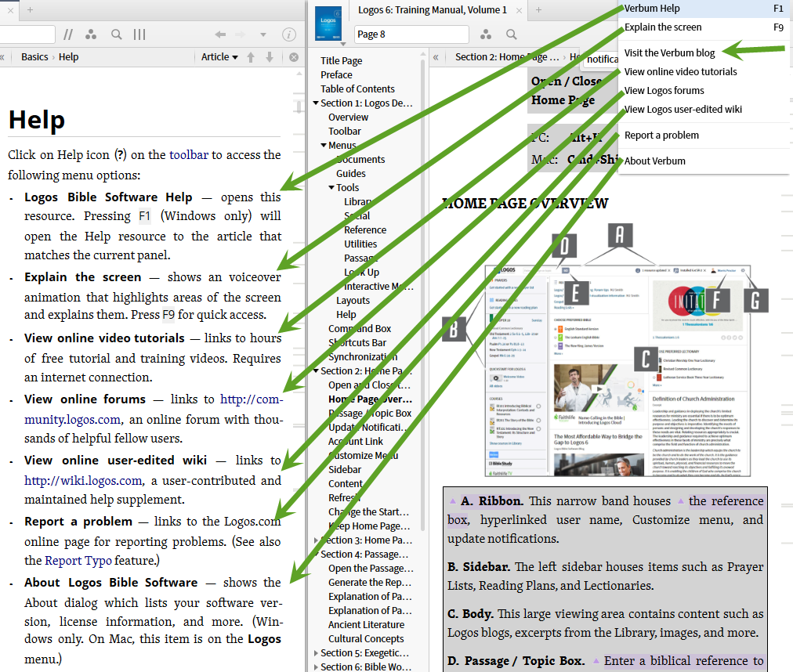Follow the wiki.logos.com link
Image resolution: width=793 pixels, height=672 pixels.
(84, 480)
